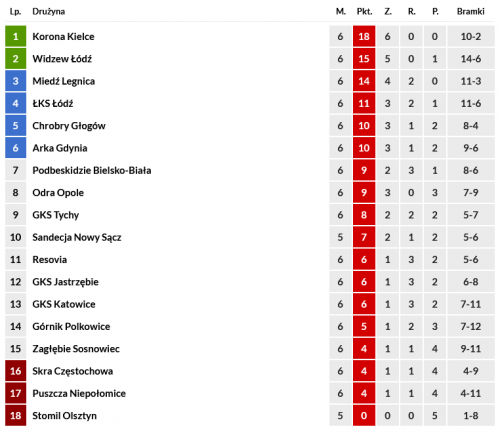Open Podbeskidzie Bielsko-Biała team entry
Viewport: 500px width, 431px height.
coord(92,170)
